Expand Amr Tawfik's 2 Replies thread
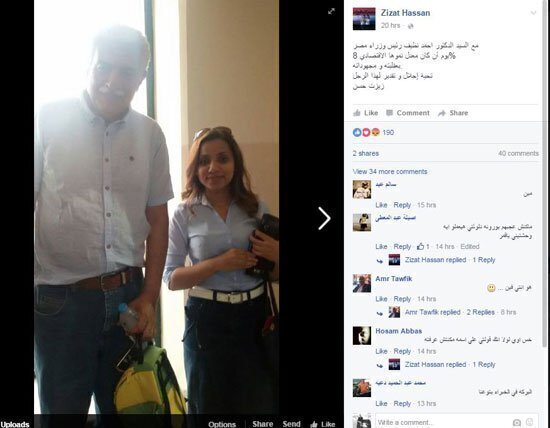This screenshot has height=428, width=550. pyautogui.click(x=480, y=312)
